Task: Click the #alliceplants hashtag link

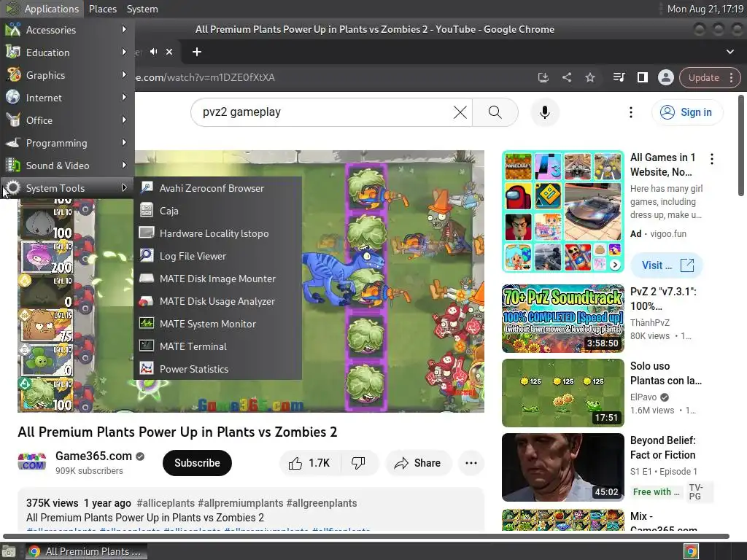Action: click(x=166, y=503)
